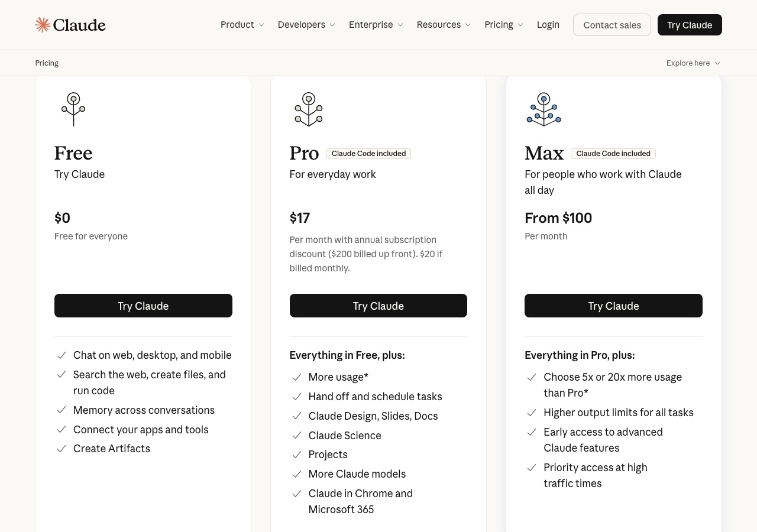Viewport: 757px width, 532px height.
Task: Expand the Explore here selector
Action: pos(693,63)
